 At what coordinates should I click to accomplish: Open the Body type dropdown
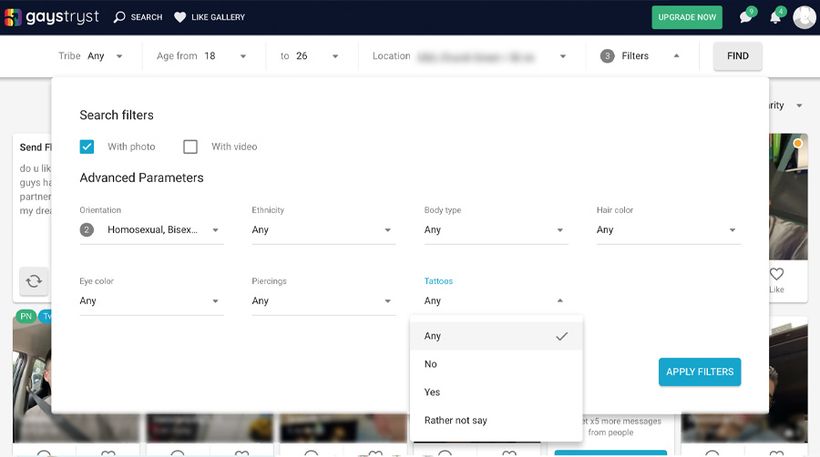click(x=496, y=230)
